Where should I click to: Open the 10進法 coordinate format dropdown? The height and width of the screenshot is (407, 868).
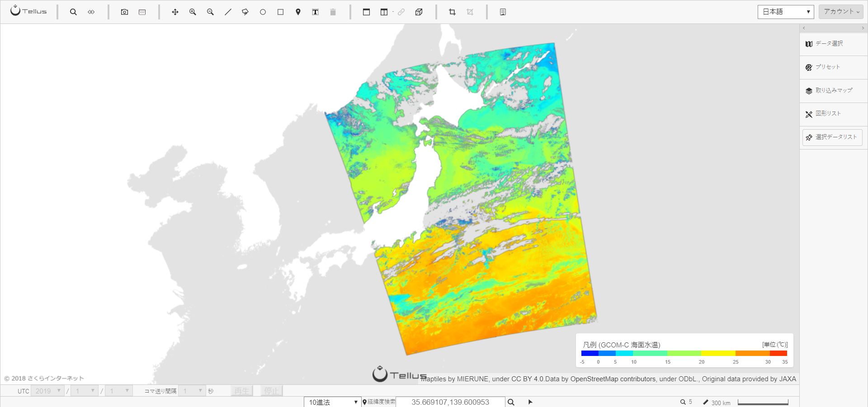[x=332, y=402]
